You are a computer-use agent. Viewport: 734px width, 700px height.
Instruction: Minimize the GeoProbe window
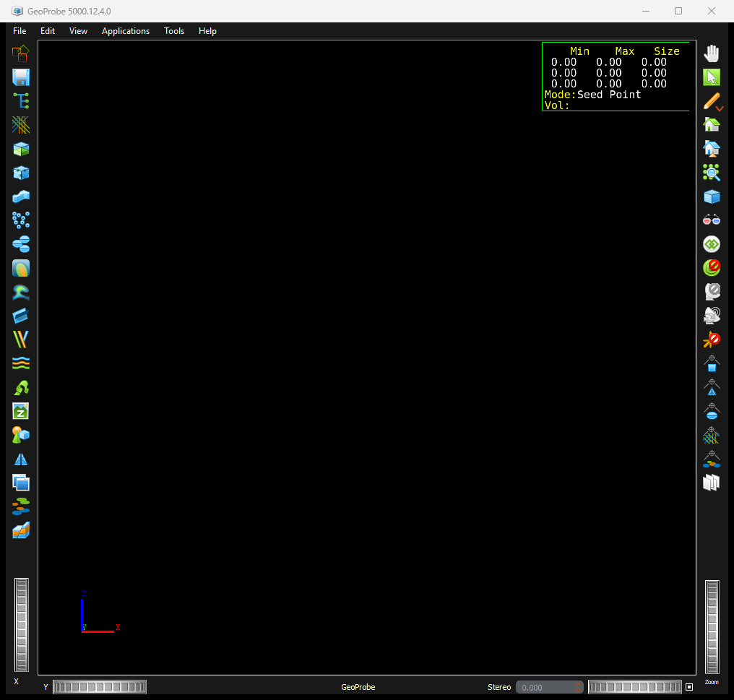pyautogui.click(x=646, y=11)
